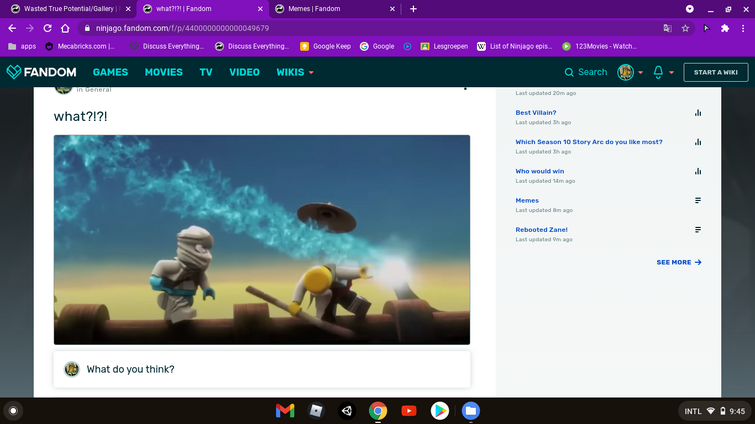This screenshot has width=755, height=424.
Task: Bookmark this page with the star icon
Action: coord(685,28)
